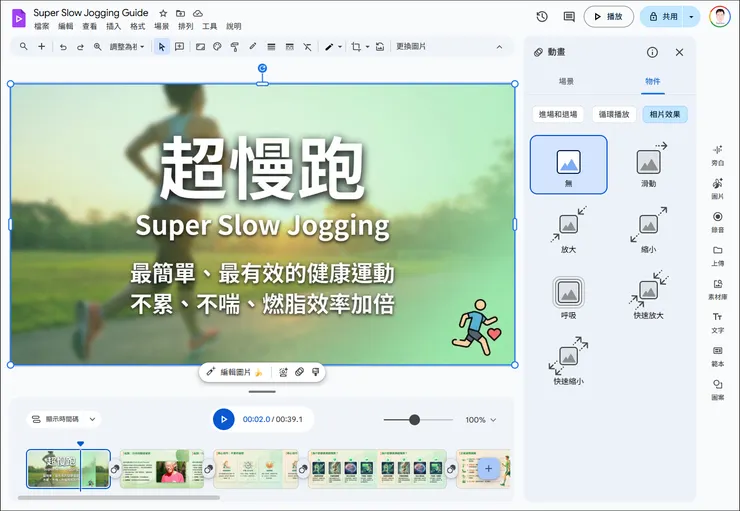Choose the 快速放大 photo effect

tap(648, 295)
